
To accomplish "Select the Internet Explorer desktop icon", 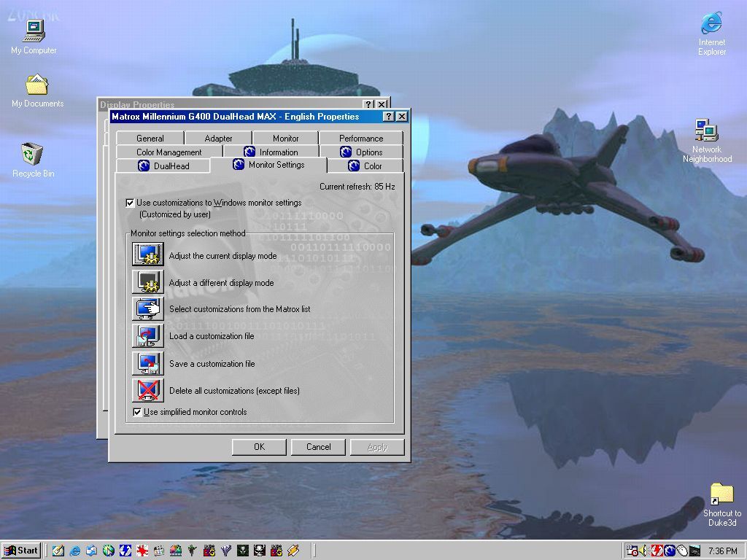I will [711, 24].
